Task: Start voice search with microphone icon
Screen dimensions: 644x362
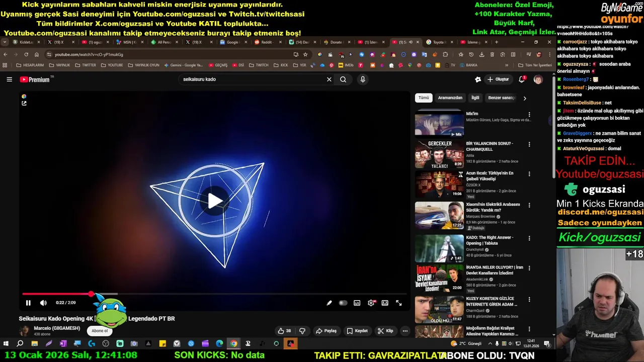Action: pos(363,79)
